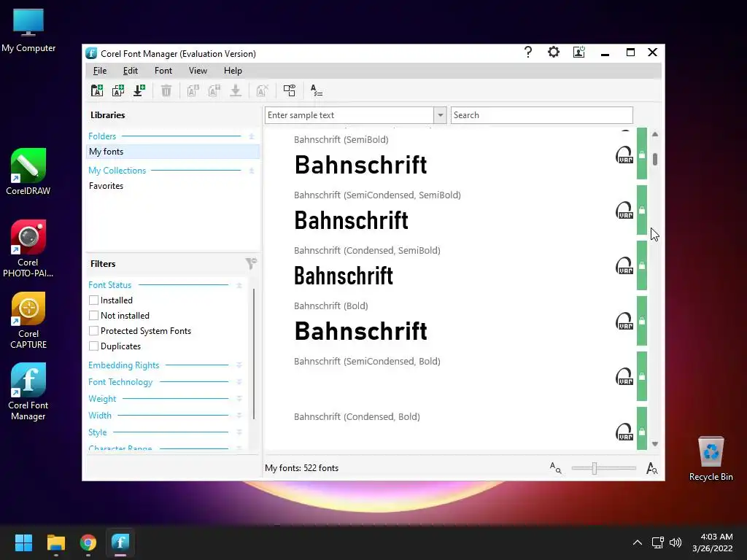Click the font list scroll up arrow

[655, 134]
